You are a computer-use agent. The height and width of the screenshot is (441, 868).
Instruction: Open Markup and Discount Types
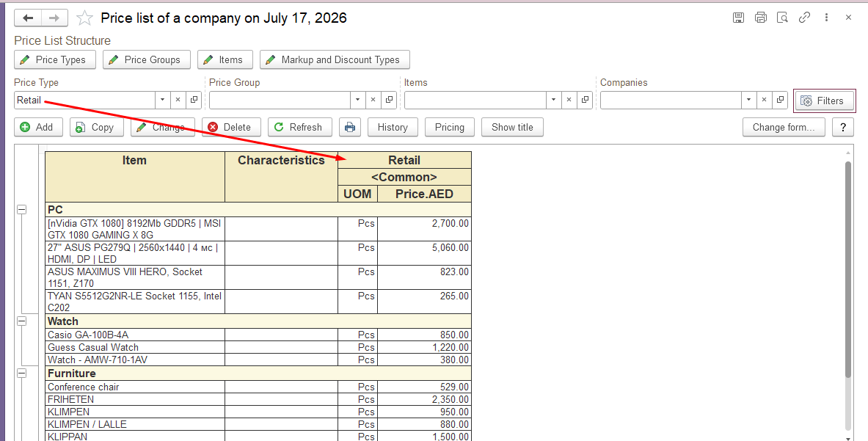pos(335,59)
